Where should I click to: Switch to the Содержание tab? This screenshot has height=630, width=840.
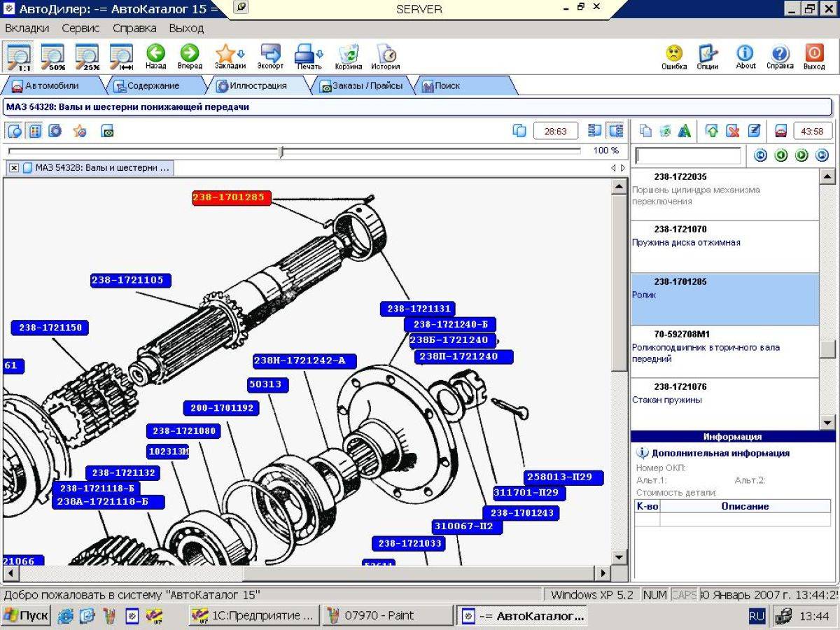click(x=153, y=86)
